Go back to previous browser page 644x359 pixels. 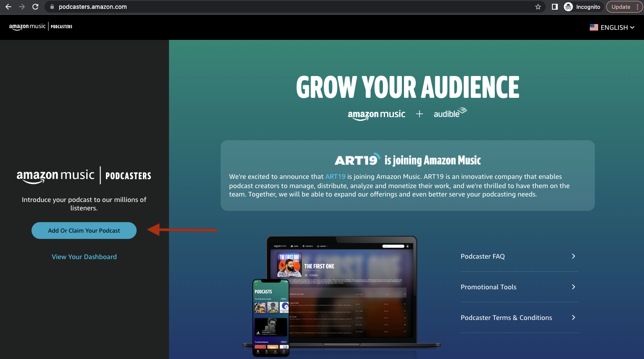8,7
